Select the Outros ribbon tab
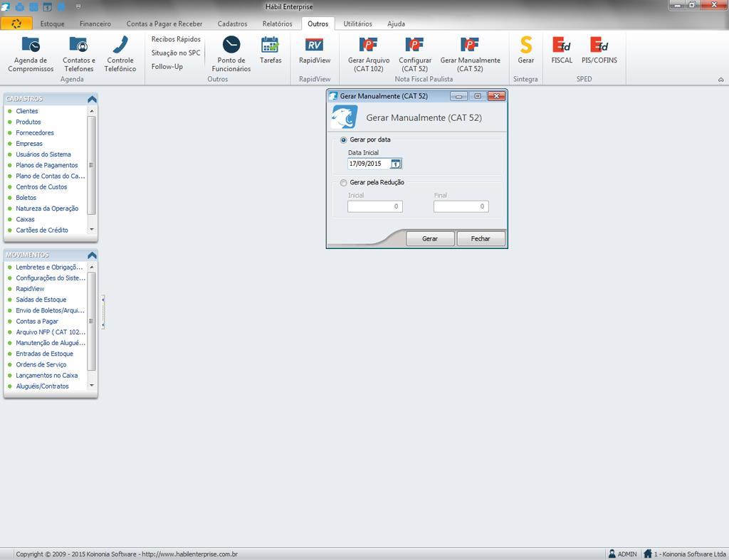Screen dimensions: 729x560 [318, 23]
